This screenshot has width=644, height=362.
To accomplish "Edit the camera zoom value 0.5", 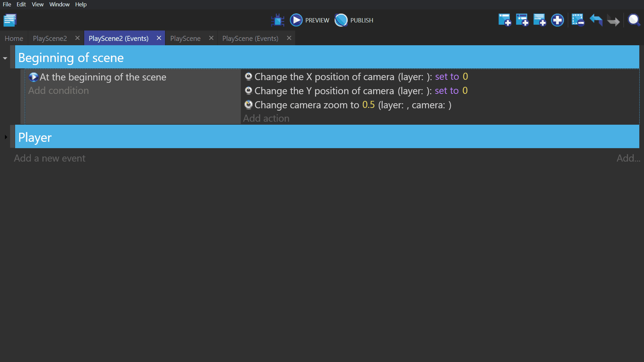I will click(368, 105).
